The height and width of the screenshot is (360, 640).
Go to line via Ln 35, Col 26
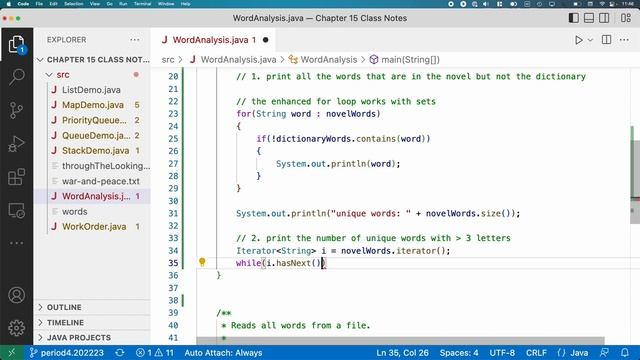pos(402,353)
